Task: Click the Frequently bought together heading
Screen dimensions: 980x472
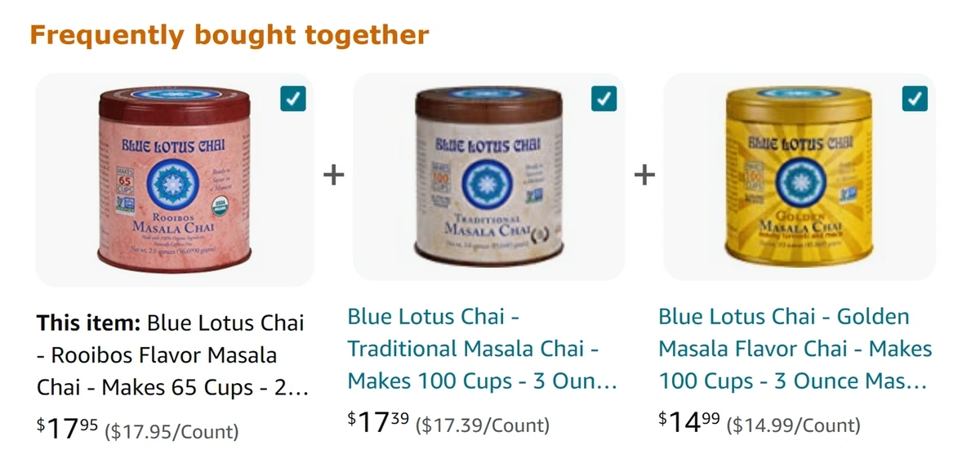Action: (x=229, y=35)
